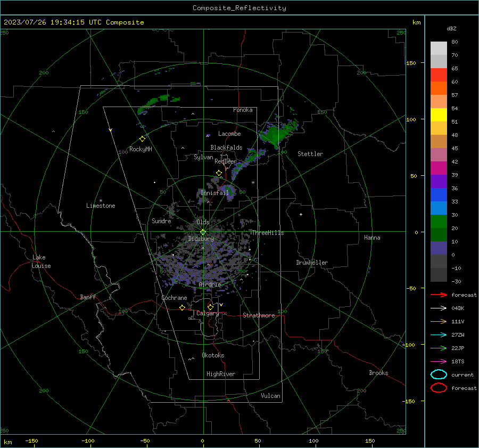This screenshot has height=448, width=479.
Task: Click the Vulcan city label
Action: [270, 396]
